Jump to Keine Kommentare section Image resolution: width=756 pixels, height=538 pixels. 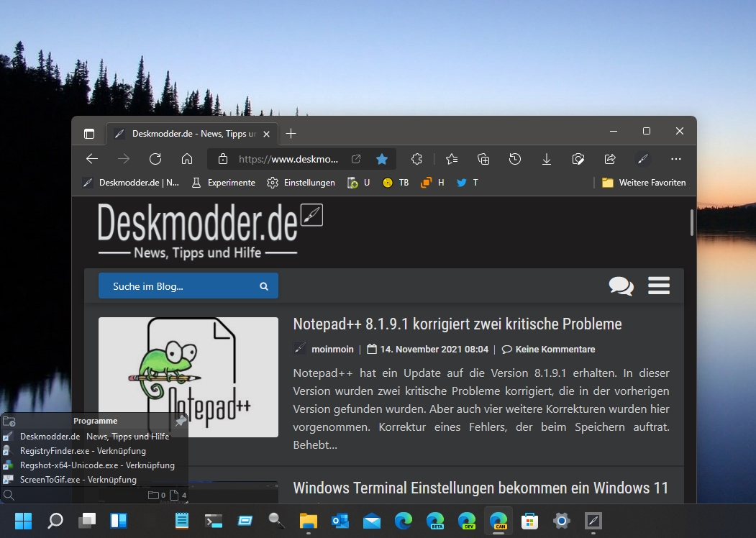pos(555,349)
